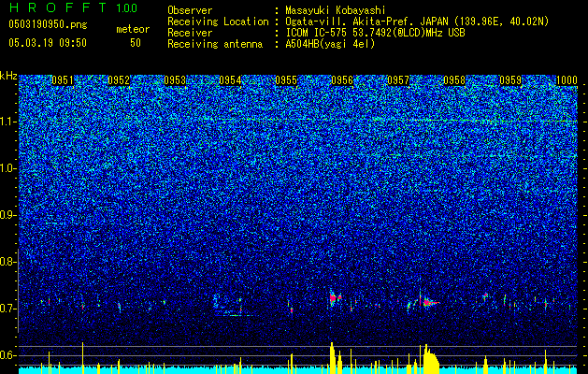Click the 0953 time marker
This screenshot has height=374, width=588.
175,80
